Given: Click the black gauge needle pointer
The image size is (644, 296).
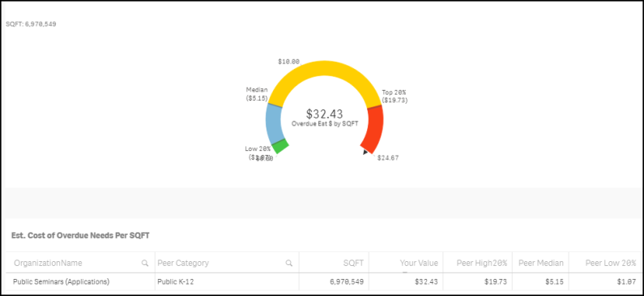Looking at the screenshot, I should click(365, 152).
